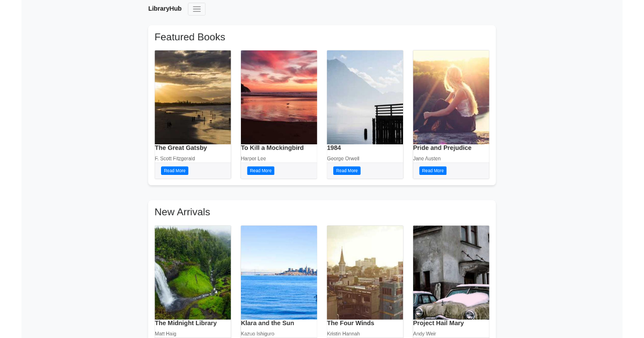The image size is (644, 338).
Task: Open The Great Gatsby cover image
Action: coord(193,97)
